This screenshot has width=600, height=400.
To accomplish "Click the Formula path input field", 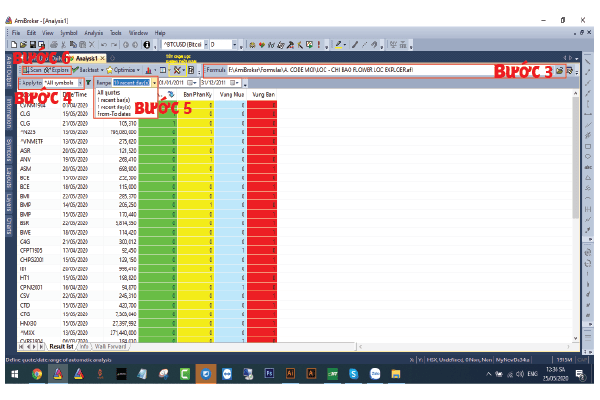I will (x=390, y=70).
